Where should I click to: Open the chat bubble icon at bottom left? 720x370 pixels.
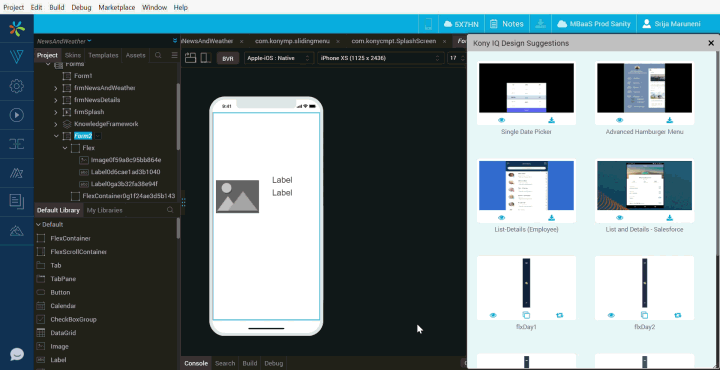click(x=17, y=354)
